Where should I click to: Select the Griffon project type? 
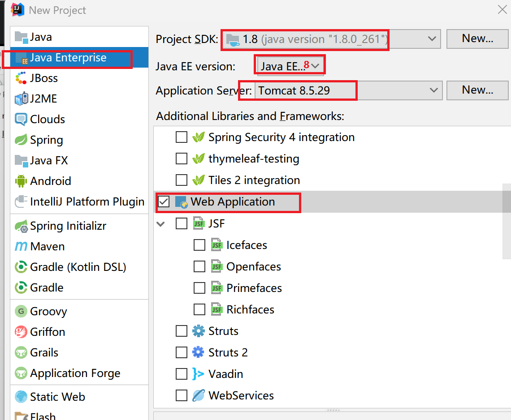point(79,332)
